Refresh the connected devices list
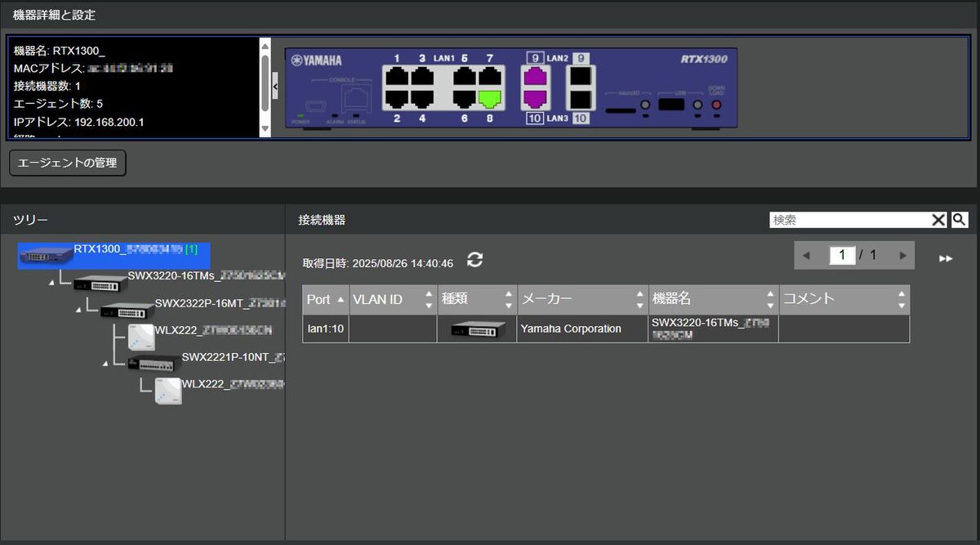This screenshot has width=980, height=545. pyautogui.click(x=474, y=259)
